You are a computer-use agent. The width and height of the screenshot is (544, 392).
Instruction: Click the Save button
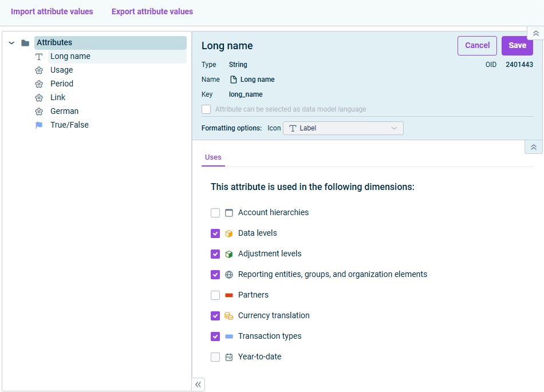coord(517,46)
